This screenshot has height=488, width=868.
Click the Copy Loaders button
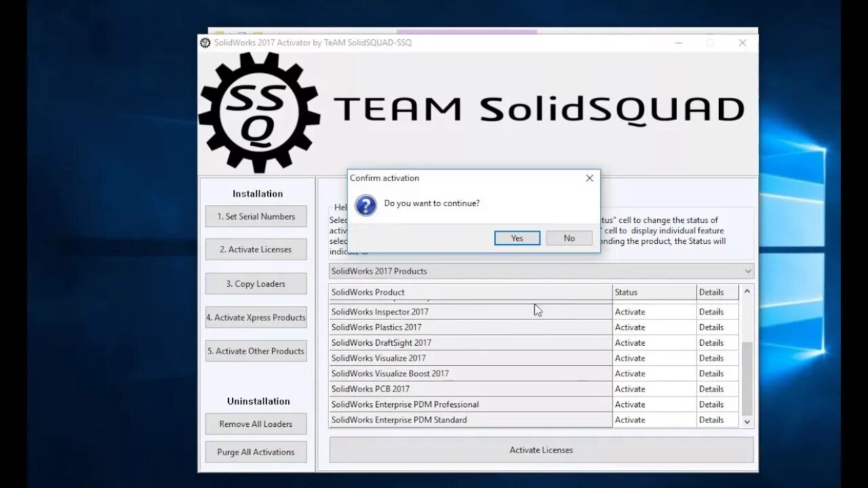256,283
